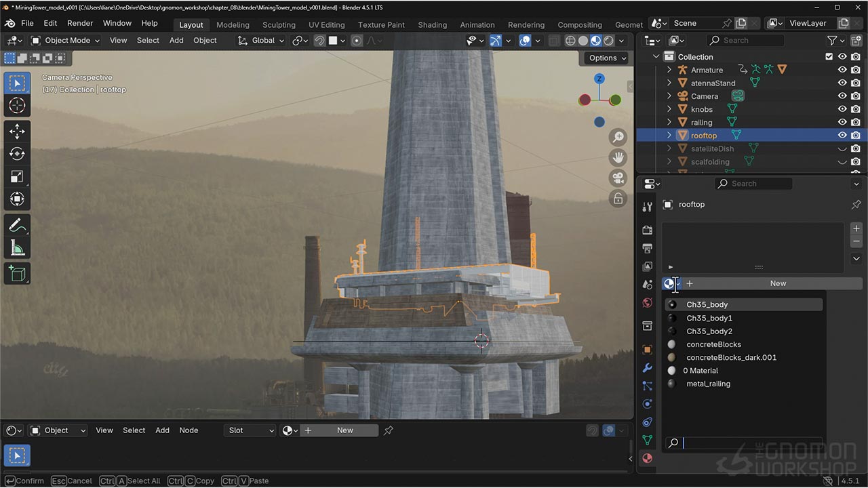Toggle visibility of the Camera object

[x=842, y=96]
